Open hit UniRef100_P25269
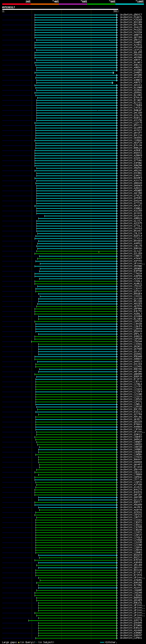Screen dimensions: 146x644 (131, 20)
